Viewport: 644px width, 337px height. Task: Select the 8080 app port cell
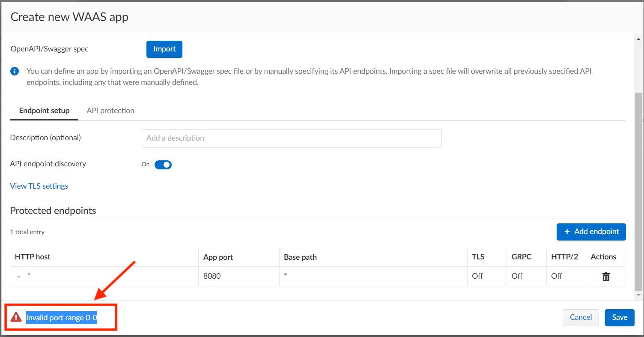212,276
